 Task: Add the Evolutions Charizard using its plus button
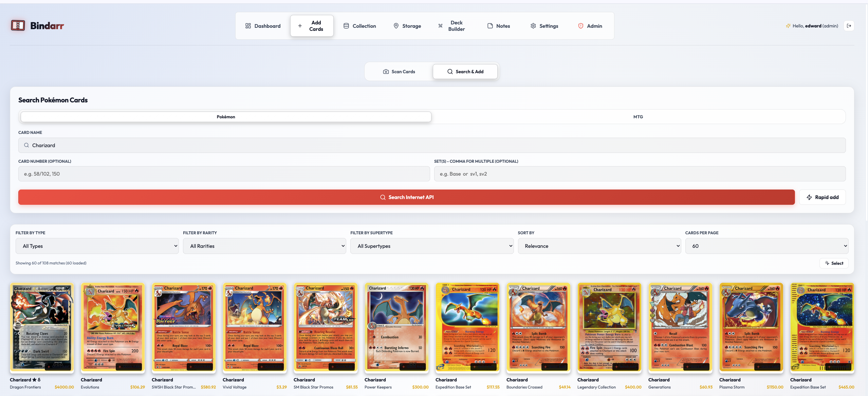(129, 367)
